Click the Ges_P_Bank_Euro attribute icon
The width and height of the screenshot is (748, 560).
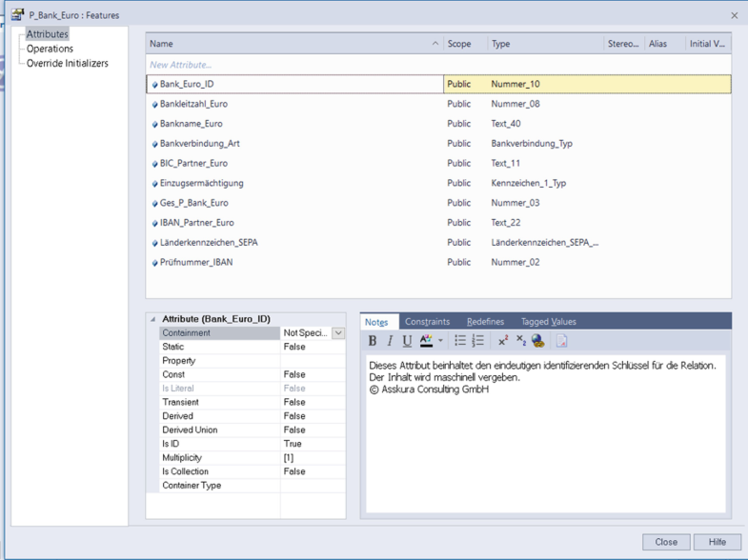pos(154,204)
